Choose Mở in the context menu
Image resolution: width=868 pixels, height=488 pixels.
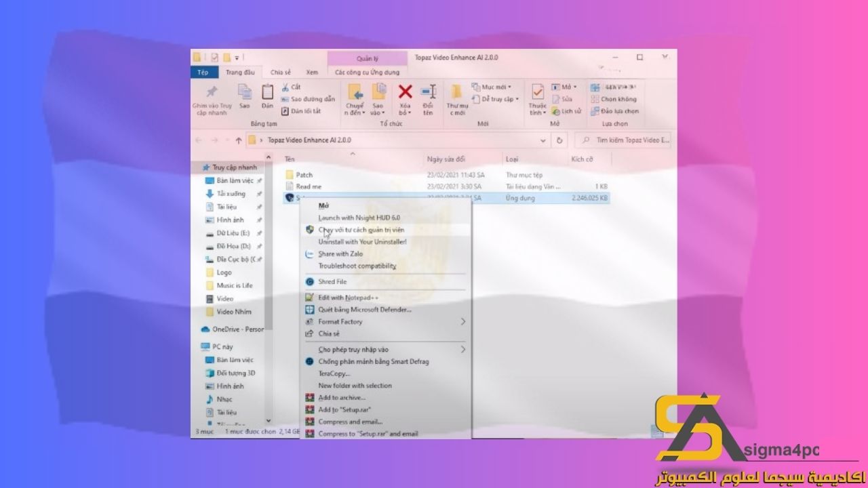coord(323,205)
